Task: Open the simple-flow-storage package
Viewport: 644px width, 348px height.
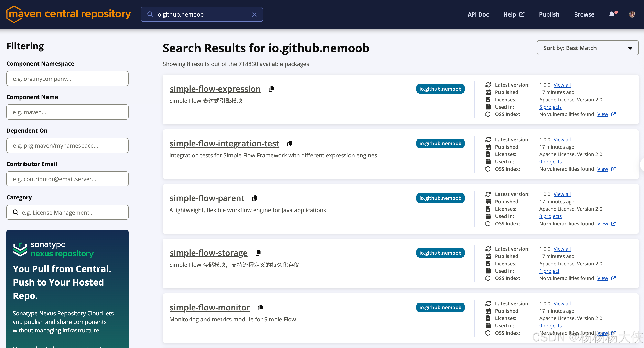Action: coord(208,253)
